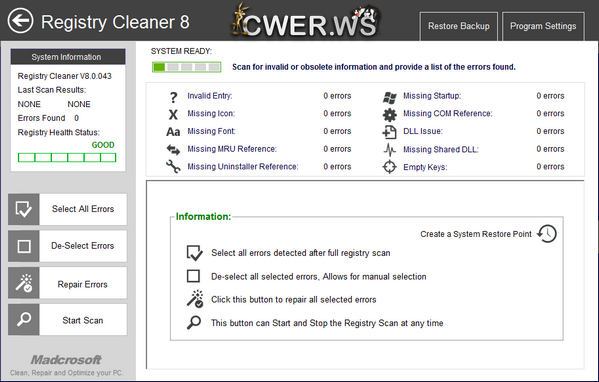Click the System Restore Point clock icon
599x382 pixels.
pos(547,233)
